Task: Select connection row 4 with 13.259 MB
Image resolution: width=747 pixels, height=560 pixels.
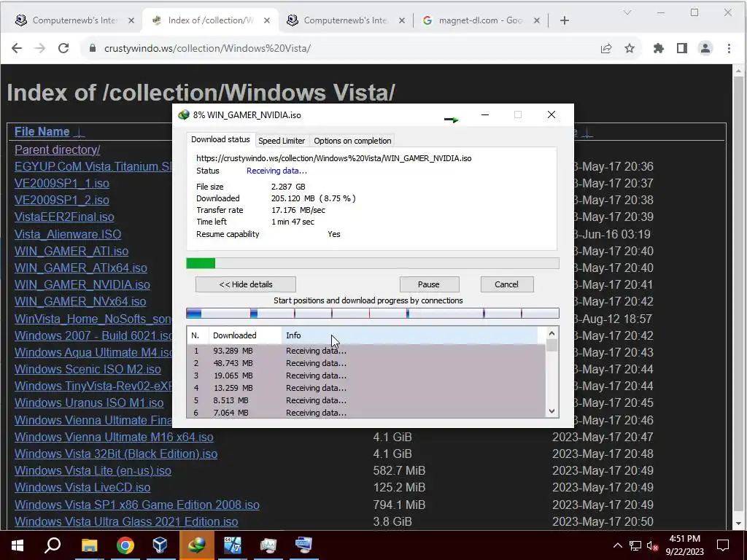Action: tap(366, 388)
